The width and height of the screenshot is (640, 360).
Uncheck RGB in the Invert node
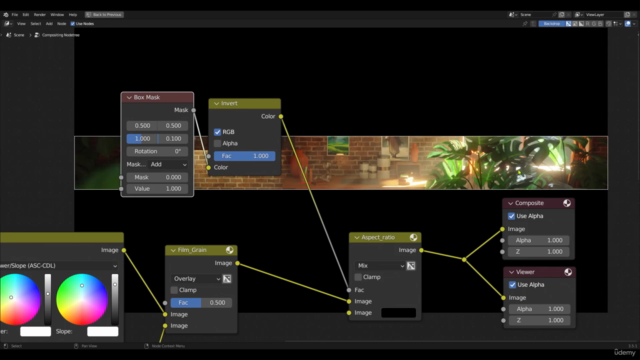[217, 132]
